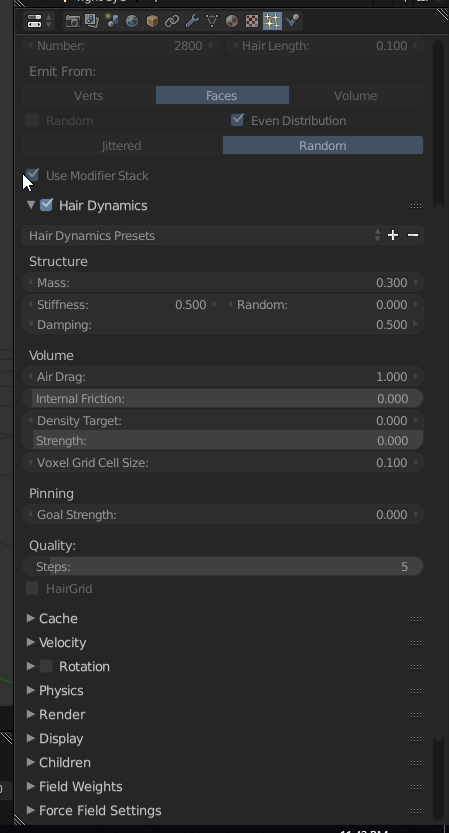
Task: Click the Internal Friction slider
Action: coord(223,398)
